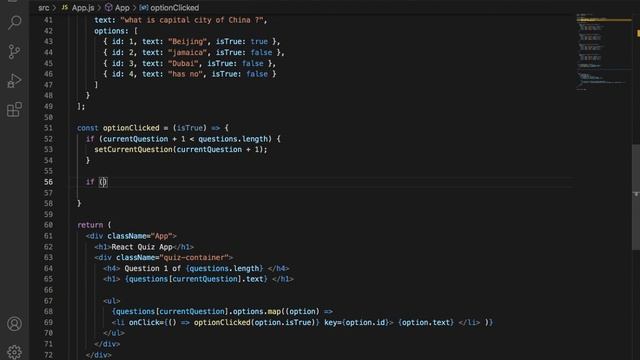Place cursor on the "Beijing" string

click(x=187, y=42)
